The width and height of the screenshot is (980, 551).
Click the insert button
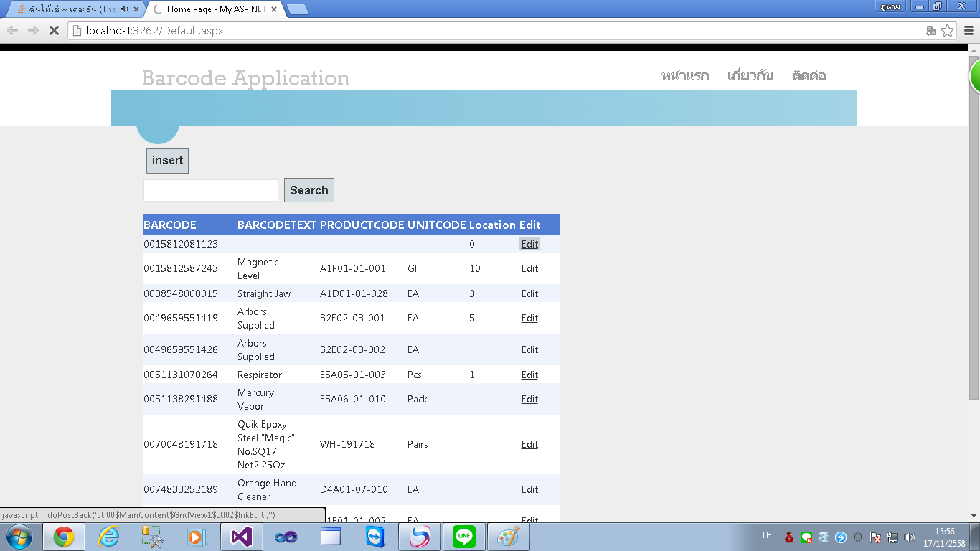tap(167, 161)
